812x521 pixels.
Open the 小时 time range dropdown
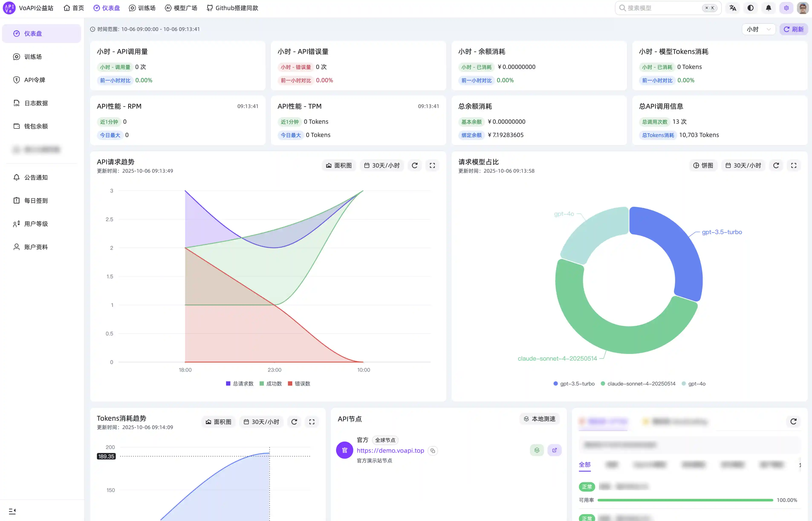point(759,29)
